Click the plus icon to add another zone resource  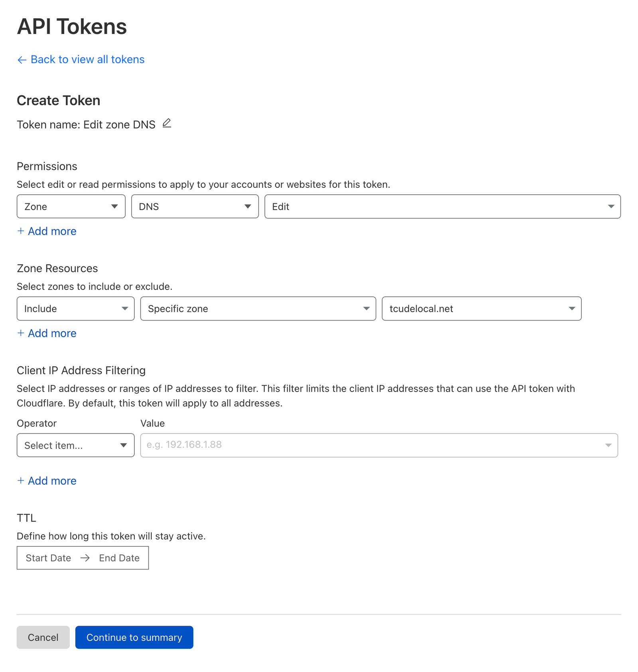(21, 333)
